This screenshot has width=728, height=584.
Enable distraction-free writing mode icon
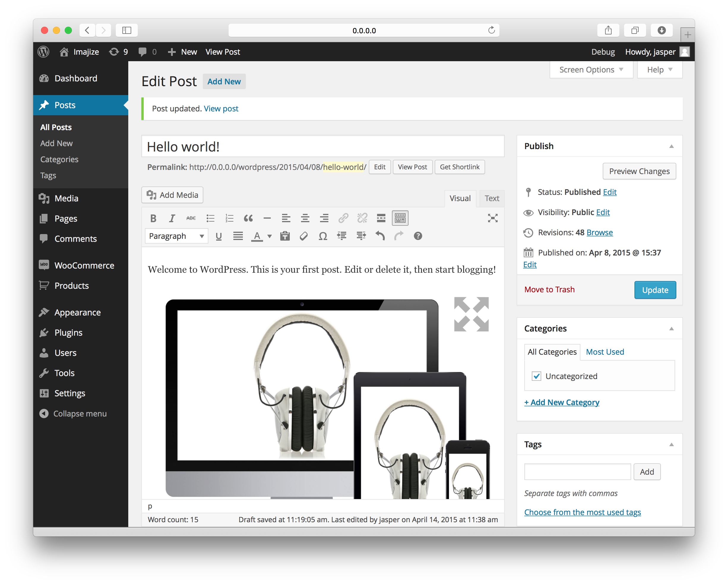tap(493, 218)
